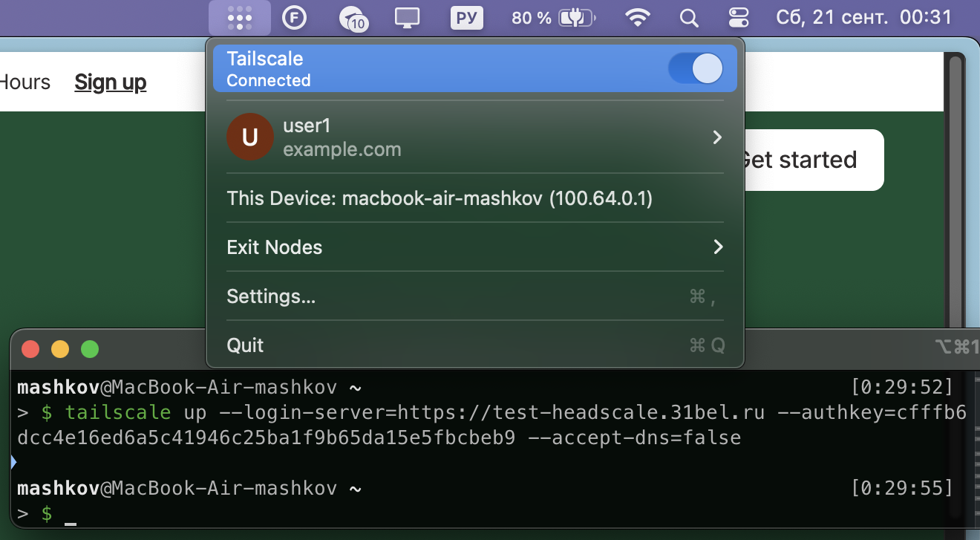This screenshot has width=980, height=540.
Task: Click the date and time clock
Action: click(864, 18)
